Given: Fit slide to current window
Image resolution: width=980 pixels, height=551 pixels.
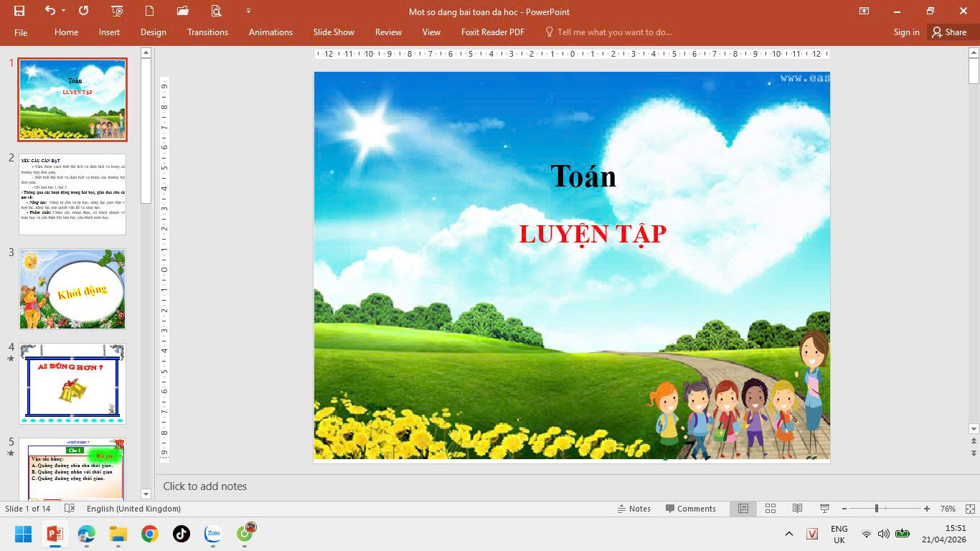Looking at the screenshot, I should coord(970,509).
